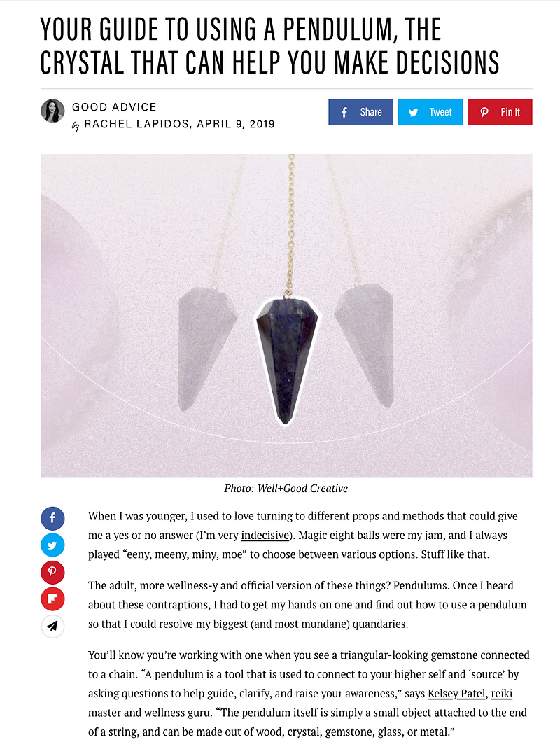Screen dimensions: 560x747
Task: Share the article via the Flipboard icon
Action: click(52, 599)
